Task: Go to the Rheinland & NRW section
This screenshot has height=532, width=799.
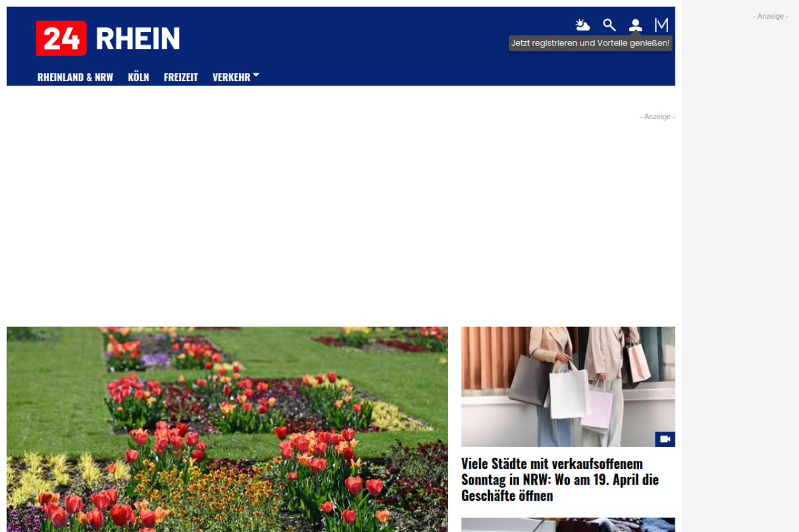Action: point(75,77)
